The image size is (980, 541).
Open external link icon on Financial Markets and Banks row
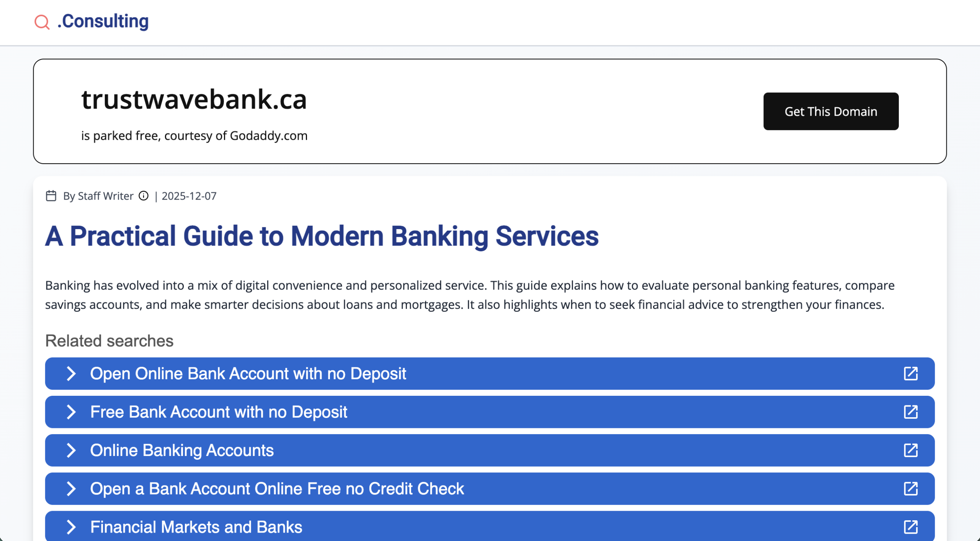tap(911, 526)
